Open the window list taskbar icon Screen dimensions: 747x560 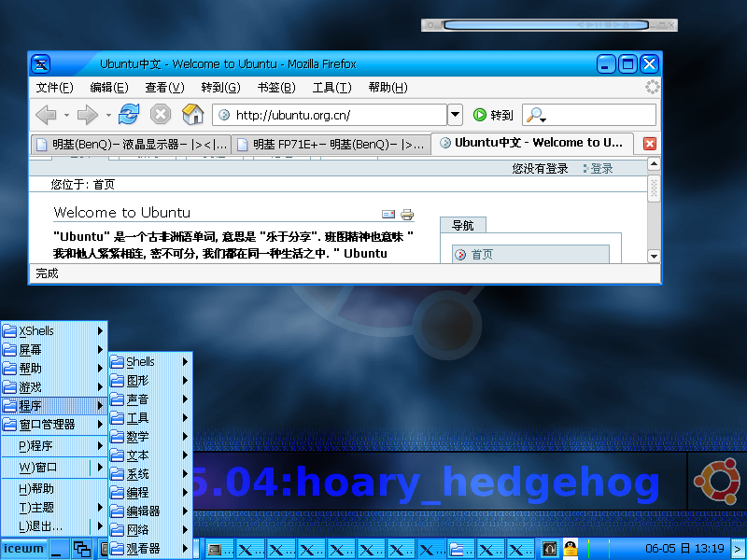pyautogui.click(x=82, y=549)
